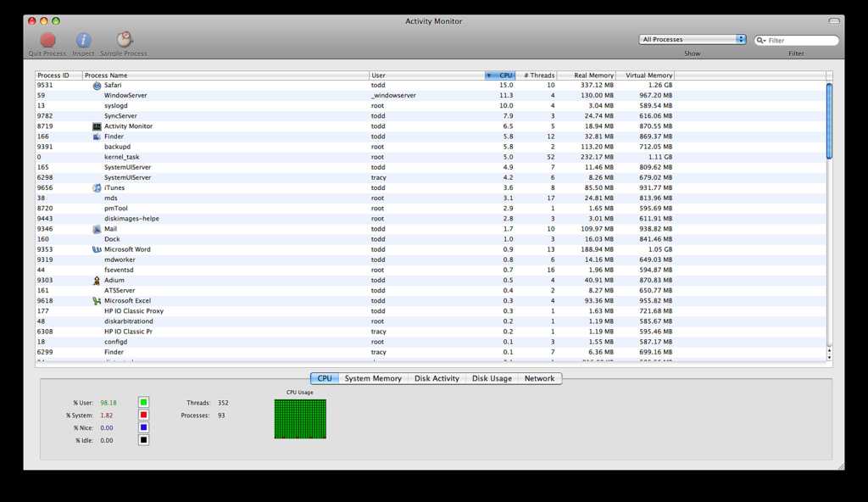Image resolution: width=868 pixels, height=502 pixels.
Task: Click the Quit Process stop icon
Action: [47, 40]
